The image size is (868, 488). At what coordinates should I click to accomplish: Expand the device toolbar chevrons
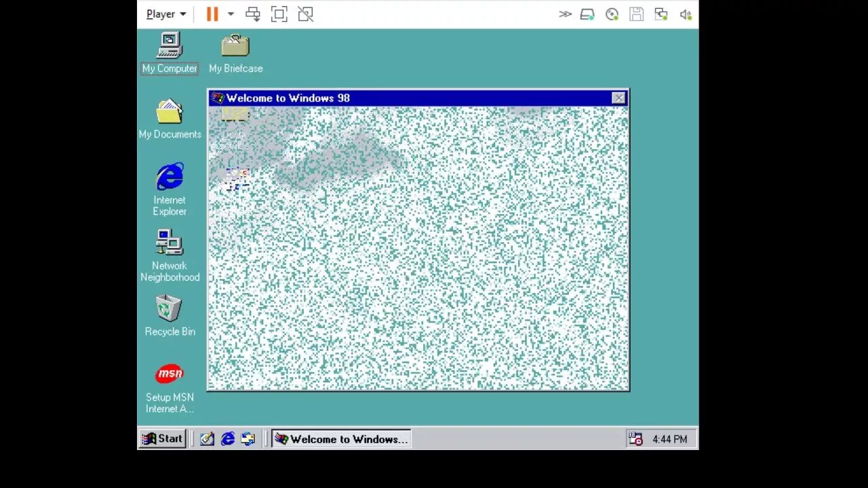point(565,14)
